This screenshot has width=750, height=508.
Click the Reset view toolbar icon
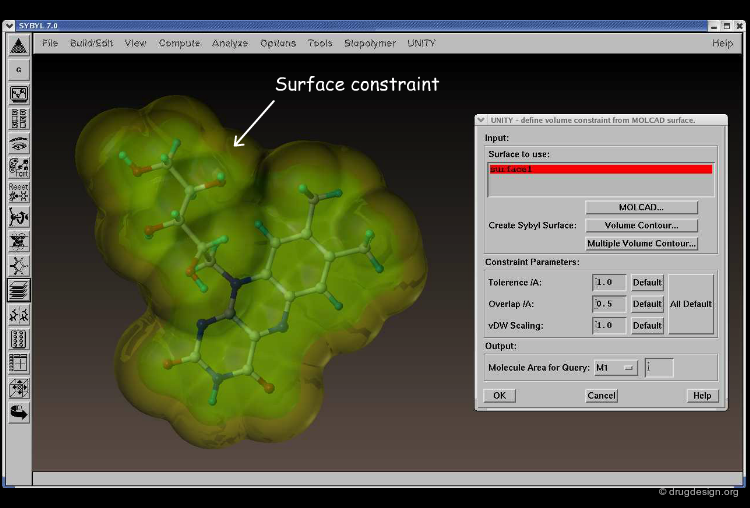19,192
